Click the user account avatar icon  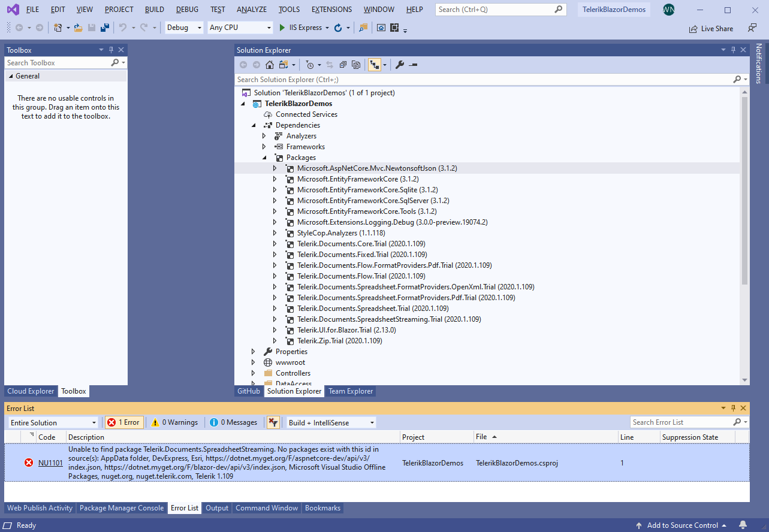tap(669, 10)
